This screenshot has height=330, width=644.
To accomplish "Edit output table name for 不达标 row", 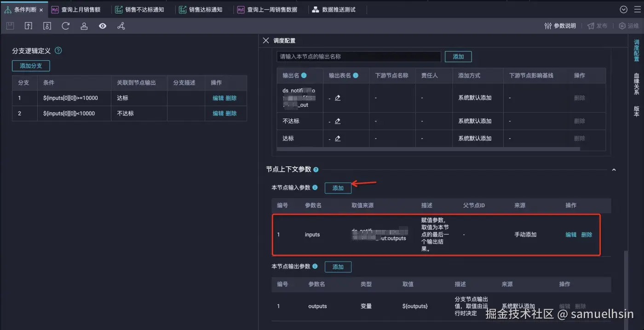I will click(338, 121).
